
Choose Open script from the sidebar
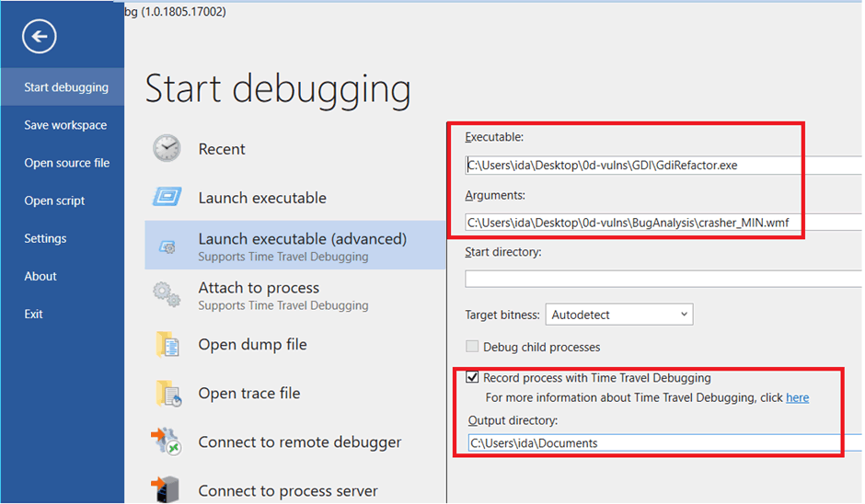pos(54,200)
